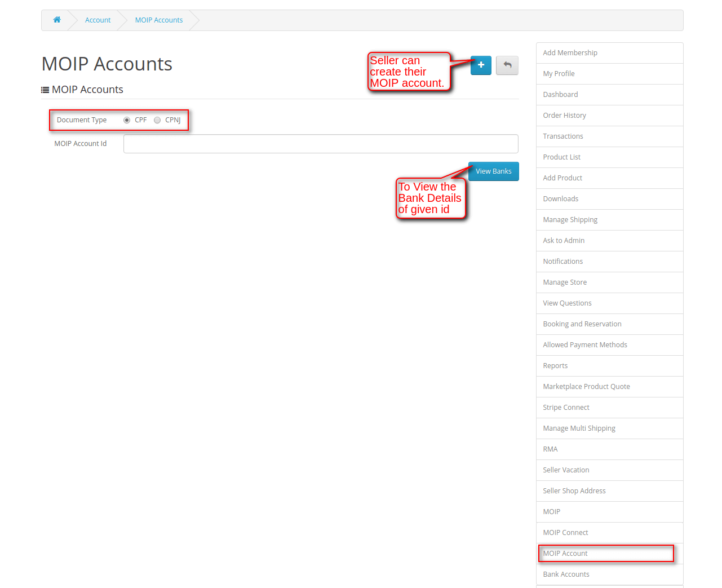The height and width of the screenshot is (588, 722).
Task: Go to My Profile
Action: click(x=610, y=74)
